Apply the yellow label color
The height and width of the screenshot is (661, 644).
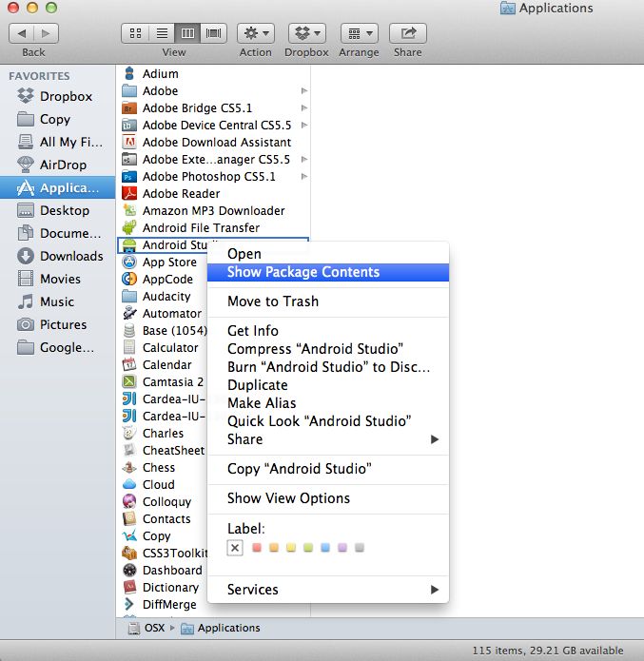pos(291,548)
